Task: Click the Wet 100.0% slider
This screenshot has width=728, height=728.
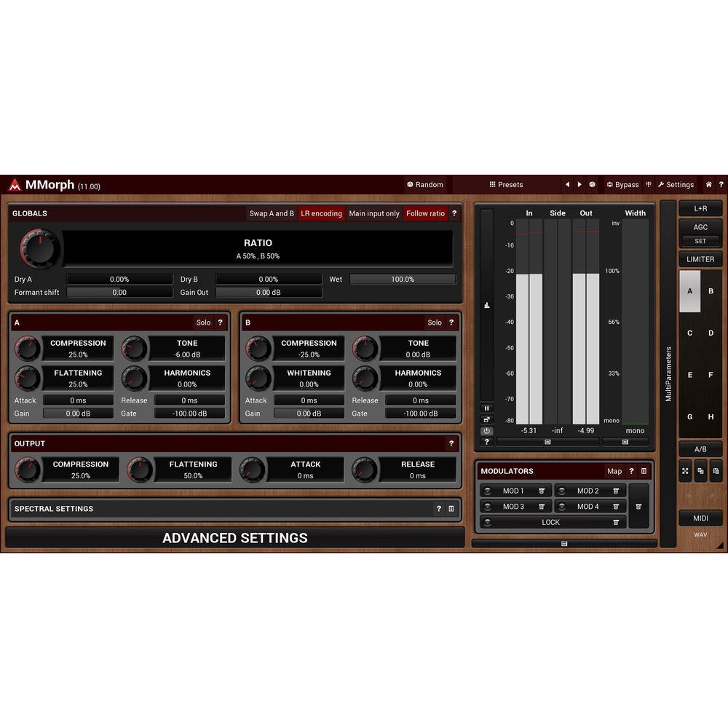Action: tap(403, 279)
